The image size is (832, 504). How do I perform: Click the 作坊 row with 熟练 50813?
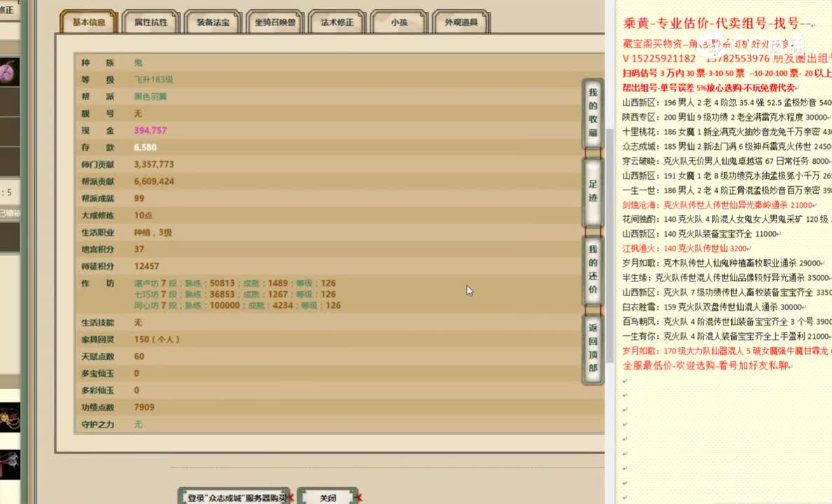(x=235, y=283)
